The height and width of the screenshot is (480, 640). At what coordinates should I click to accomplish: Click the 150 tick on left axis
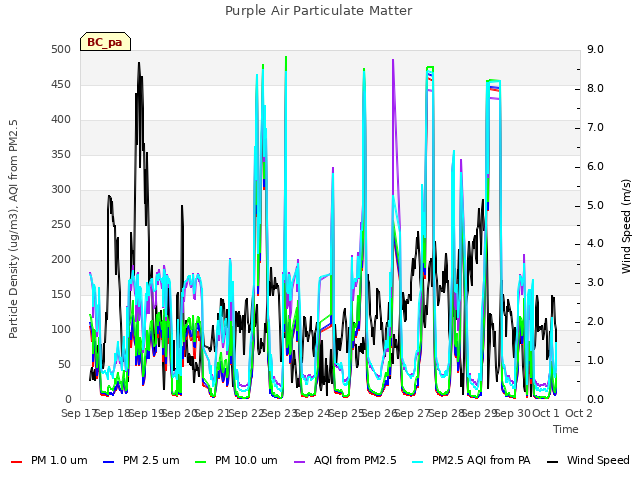click(x=61, y=294)
